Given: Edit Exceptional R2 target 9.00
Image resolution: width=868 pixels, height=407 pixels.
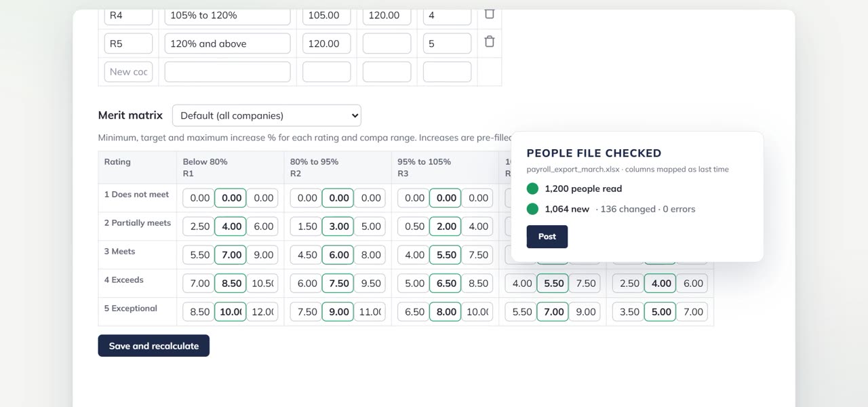Looking at the screenshot, I should (x=338, y=312).
